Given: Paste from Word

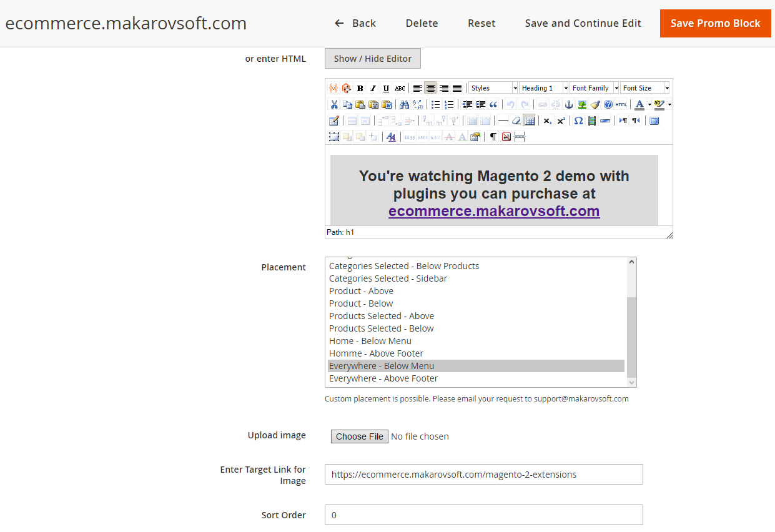Looking at the screenshot, I should (x=387, y=104).
